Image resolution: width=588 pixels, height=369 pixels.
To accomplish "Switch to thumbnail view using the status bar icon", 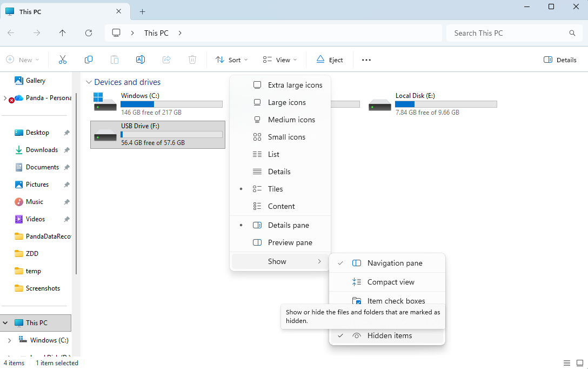I will [x=581, y=363].
